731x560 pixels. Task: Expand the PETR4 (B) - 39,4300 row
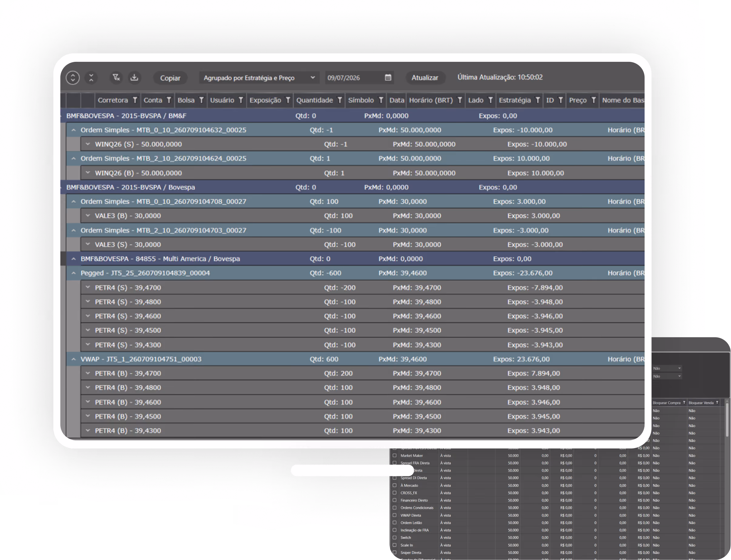tap(88, 430)
